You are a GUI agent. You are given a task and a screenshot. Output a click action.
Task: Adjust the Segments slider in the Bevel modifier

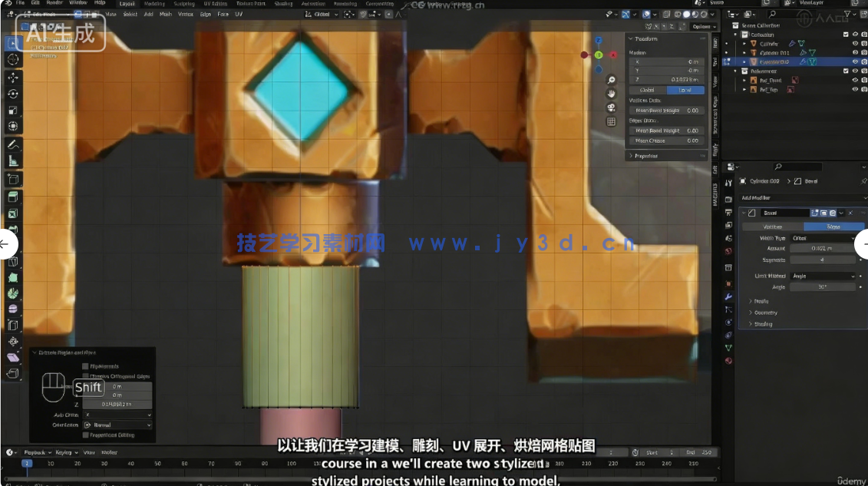(823, 260)
